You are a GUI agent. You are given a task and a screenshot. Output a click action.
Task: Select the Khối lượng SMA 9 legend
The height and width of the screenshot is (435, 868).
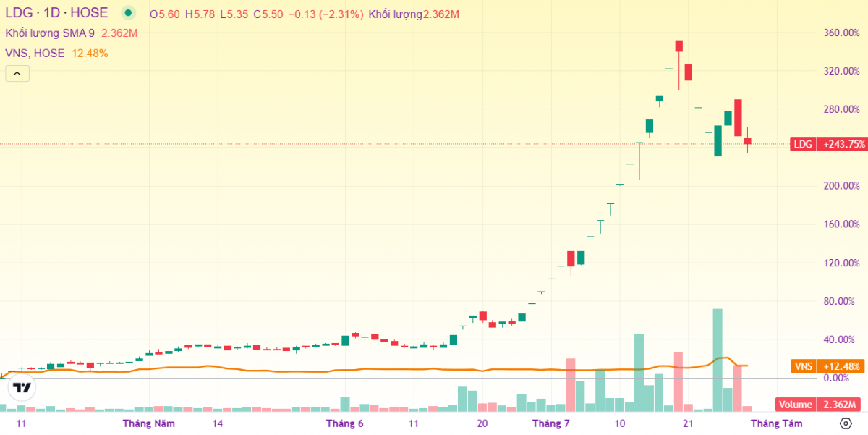click(51, 33)
